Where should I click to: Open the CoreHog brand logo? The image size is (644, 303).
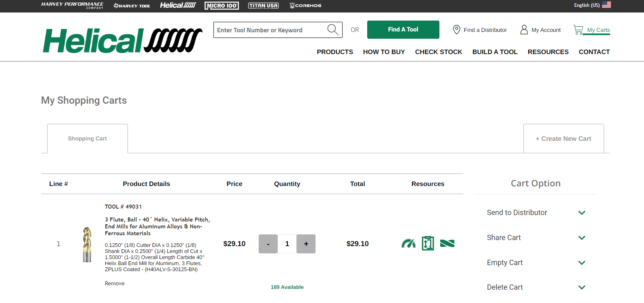point(305,6)
